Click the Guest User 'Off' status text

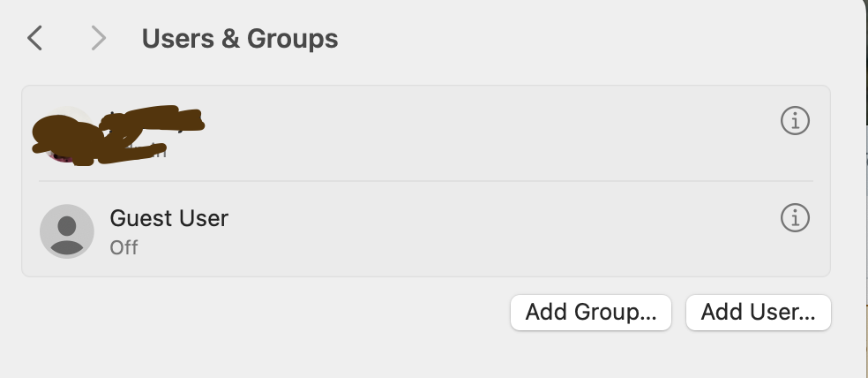coord(123,247)
